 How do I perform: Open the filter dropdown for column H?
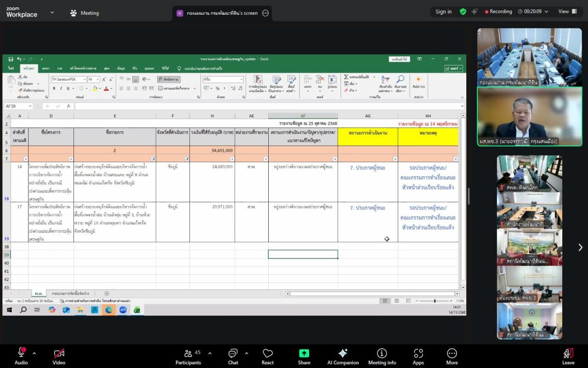pyautogui.click(x=232, y=159)
